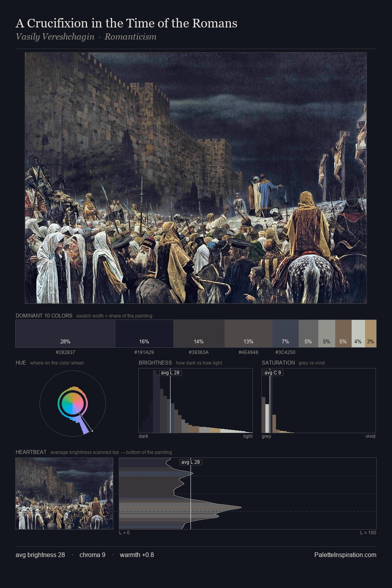Screen dimensions: 392x588
Task: Click the 'SATURATION' section heading
Action: coord(278,363)
